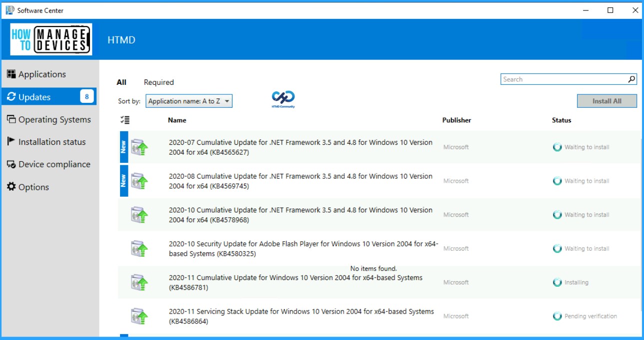Open the Options page
The width and height of the screenshot is (644, 340).
pos(49,187)
